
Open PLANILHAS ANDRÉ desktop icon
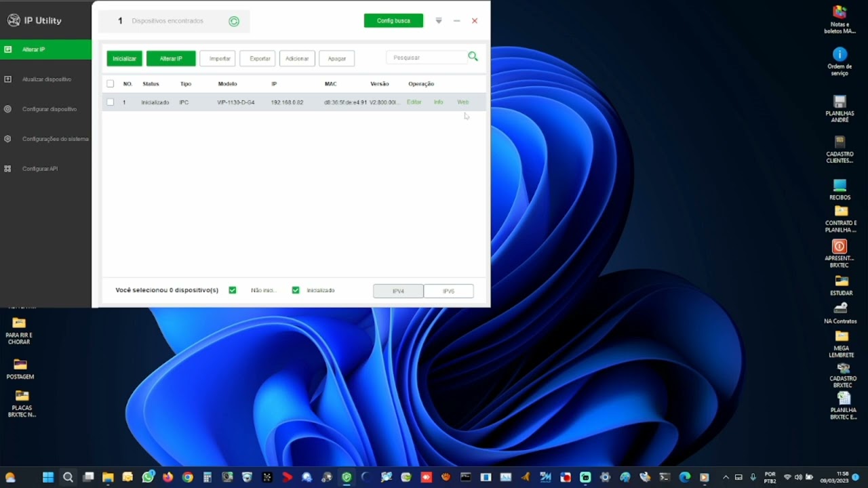(x=840, y=109)
